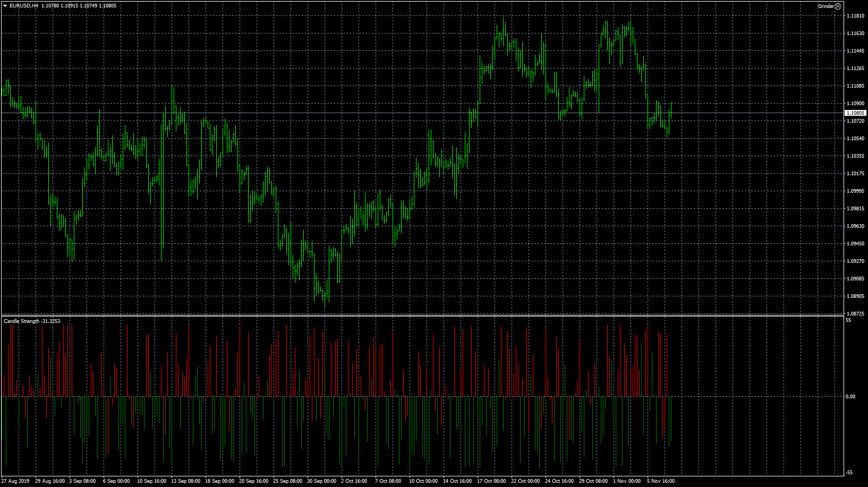Click the 25 Sep 08:00 time label

287,481
